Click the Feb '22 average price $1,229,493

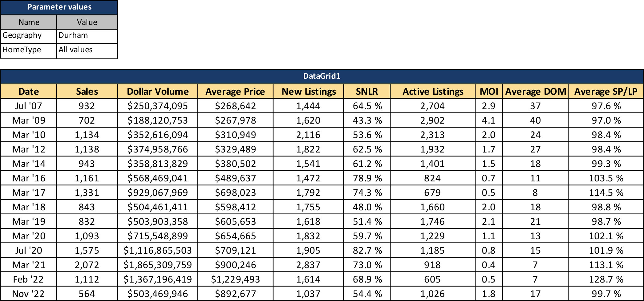235,279
